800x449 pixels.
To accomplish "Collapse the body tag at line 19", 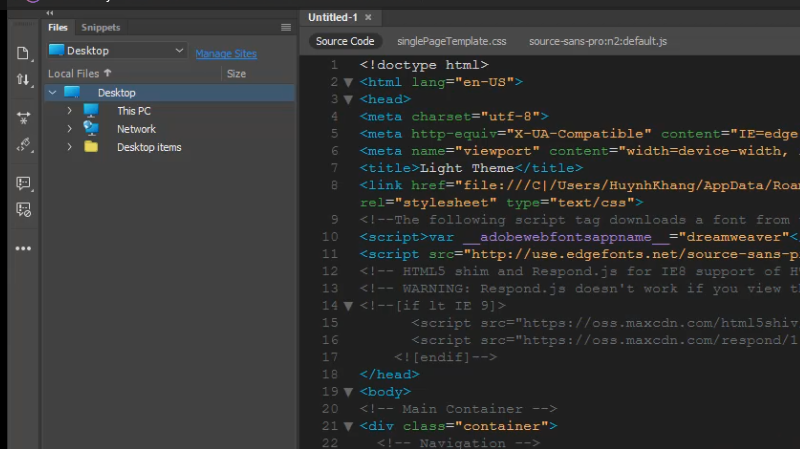I will (348, 392).
